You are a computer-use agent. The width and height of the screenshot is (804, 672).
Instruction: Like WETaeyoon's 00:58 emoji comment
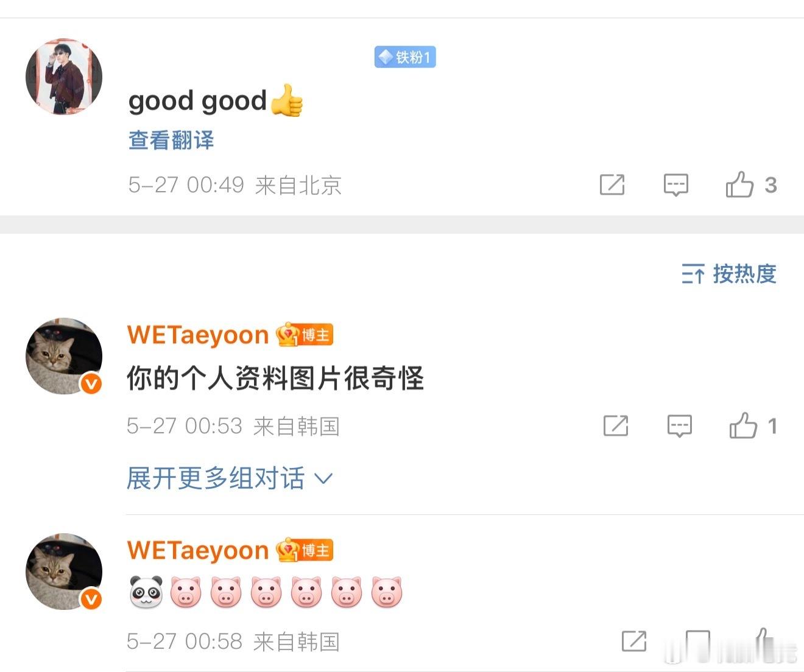761,642
